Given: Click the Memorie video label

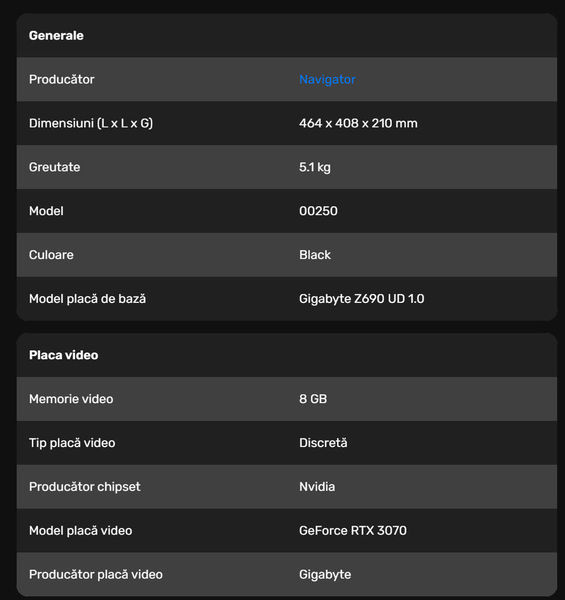Looking at the screenshot, I should click(x=71, y=399).
